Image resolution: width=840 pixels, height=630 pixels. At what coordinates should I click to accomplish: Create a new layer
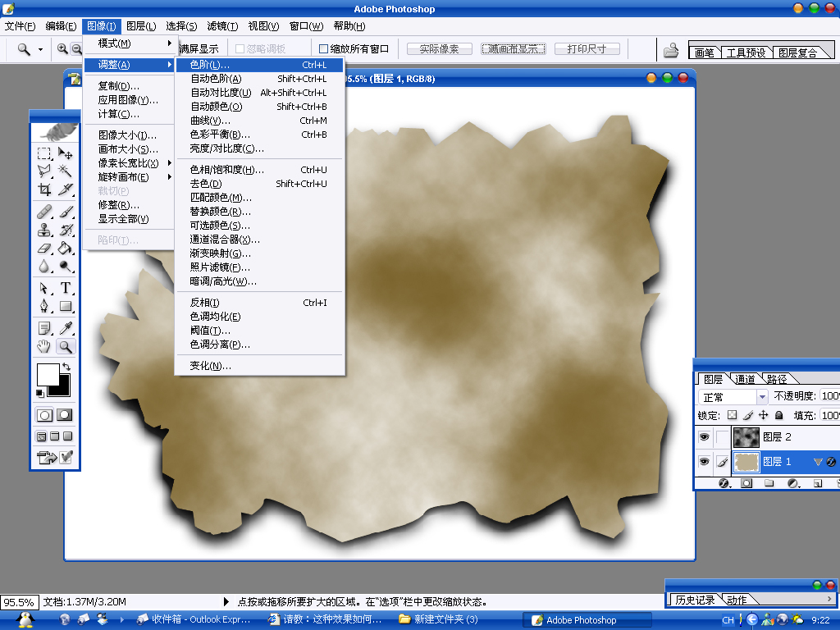(818, 483)
